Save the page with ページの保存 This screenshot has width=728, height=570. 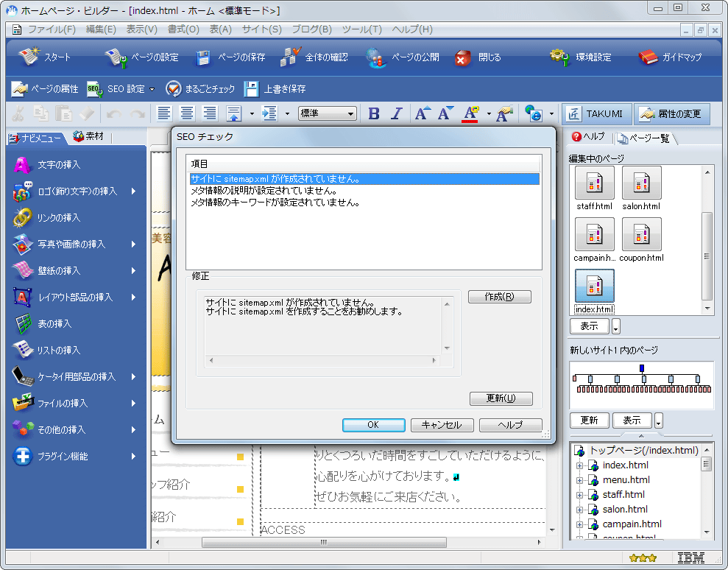point(202,57)
